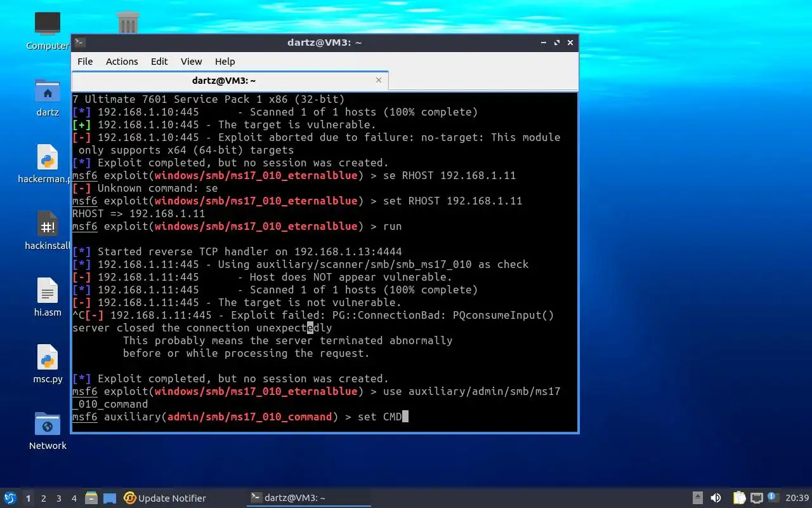Switch to workspace 4
The image size is (812, 508).
click(74, 498)
